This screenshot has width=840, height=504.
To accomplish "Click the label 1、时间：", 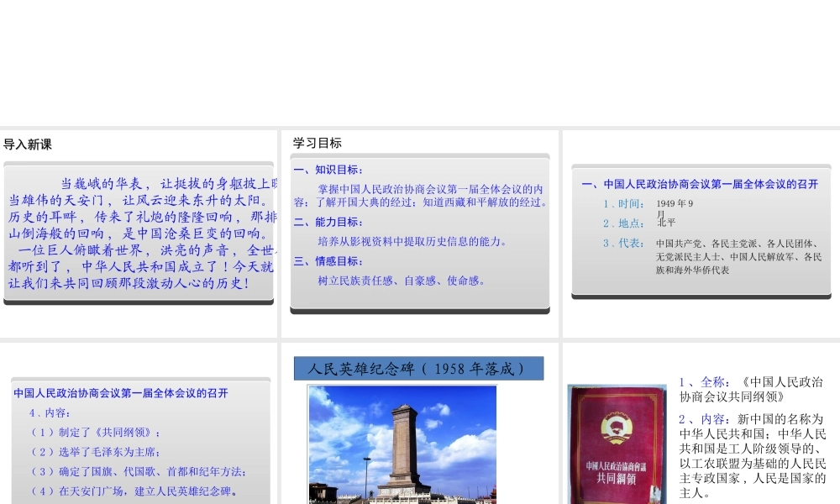I will [x=624, y=204].
